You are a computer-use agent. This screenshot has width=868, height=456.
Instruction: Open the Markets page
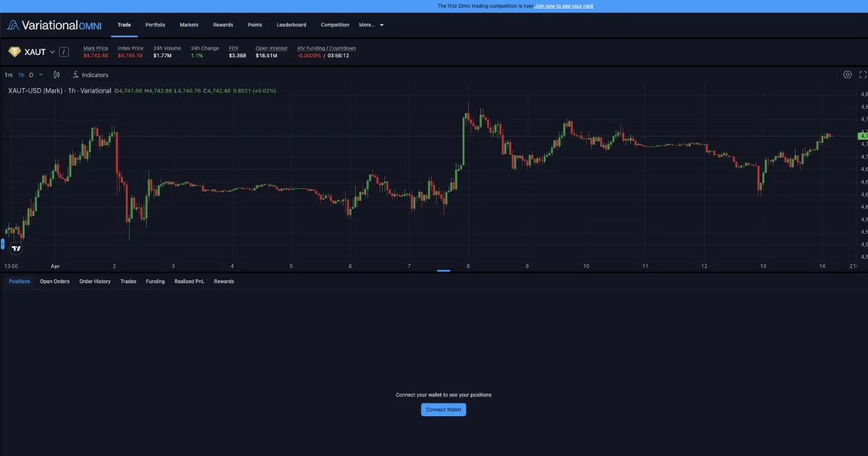click(x=189, y=25)
